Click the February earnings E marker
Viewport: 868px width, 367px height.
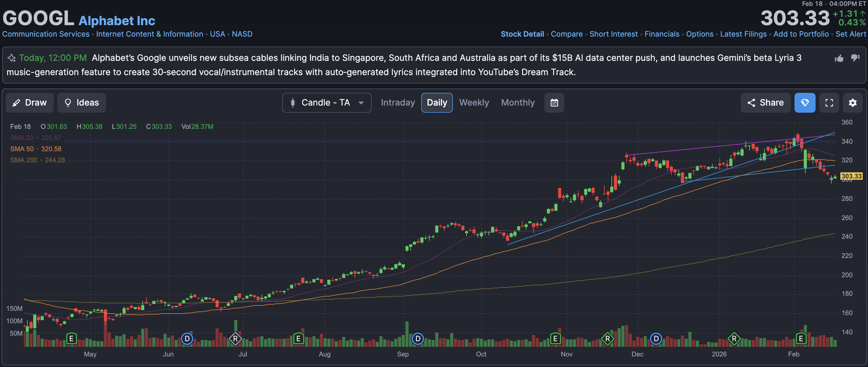tap(801, 338)
